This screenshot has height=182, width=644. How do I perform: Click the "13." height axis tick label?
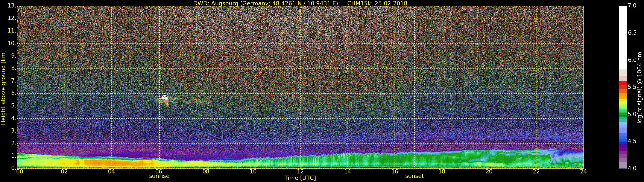12,6
